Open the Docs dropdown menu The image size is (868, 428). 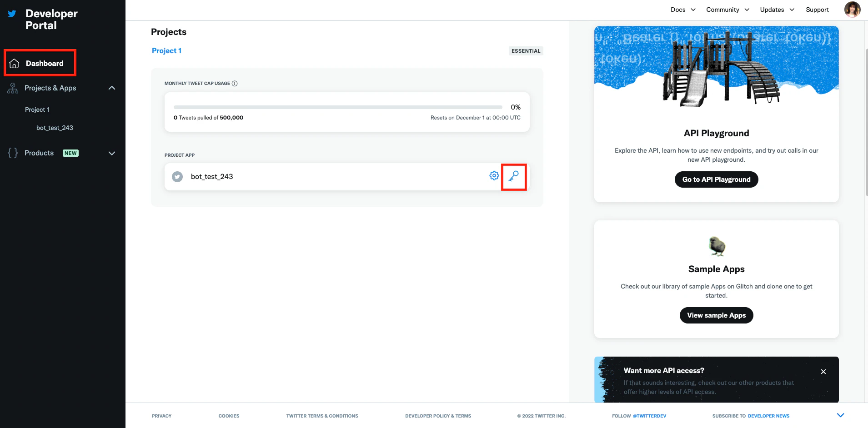683,10
